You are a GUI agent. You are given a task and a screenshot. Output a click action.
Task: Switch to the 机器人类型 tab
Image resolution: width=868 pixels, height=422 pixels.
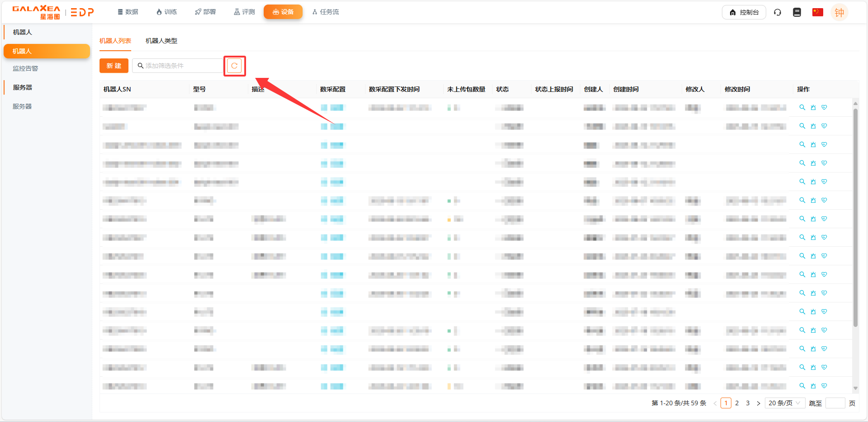161,41
